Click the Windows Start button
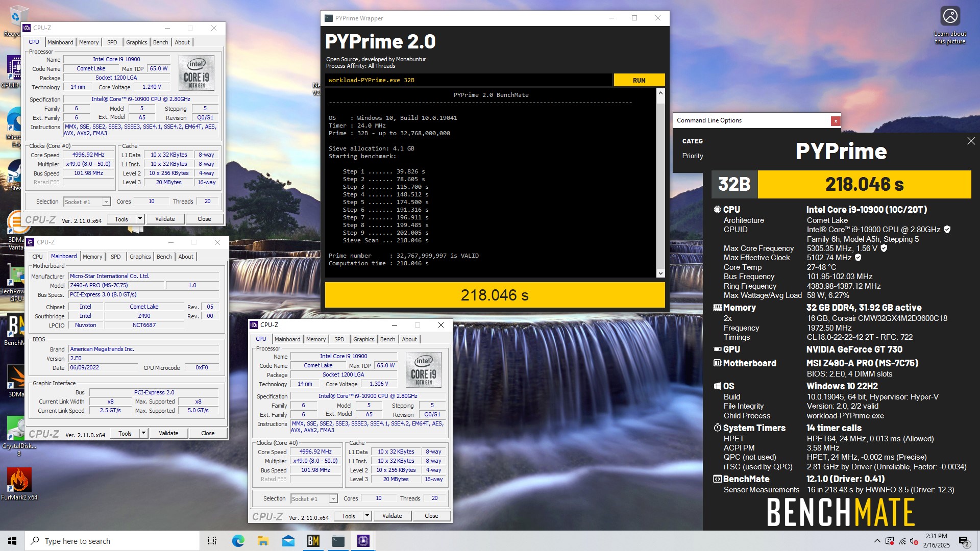980x551 pixels. click(12, 541)
